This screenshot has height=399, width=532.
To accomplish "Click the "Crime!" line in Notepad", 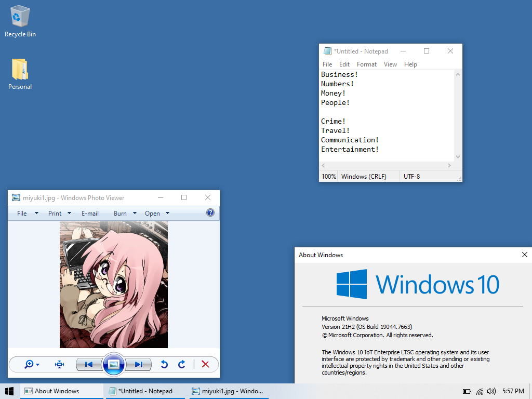I will pyautogui.click(x=333, y=121).
